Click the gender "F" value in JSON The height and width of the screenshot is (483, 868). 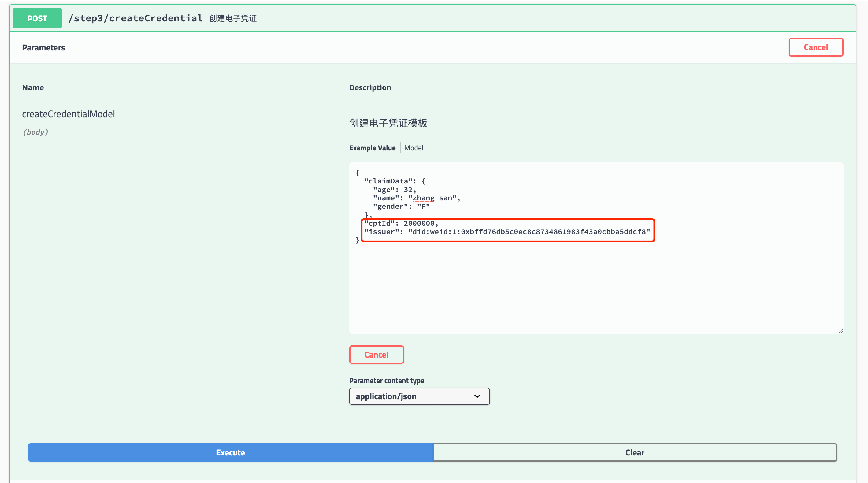click(424, 206)
